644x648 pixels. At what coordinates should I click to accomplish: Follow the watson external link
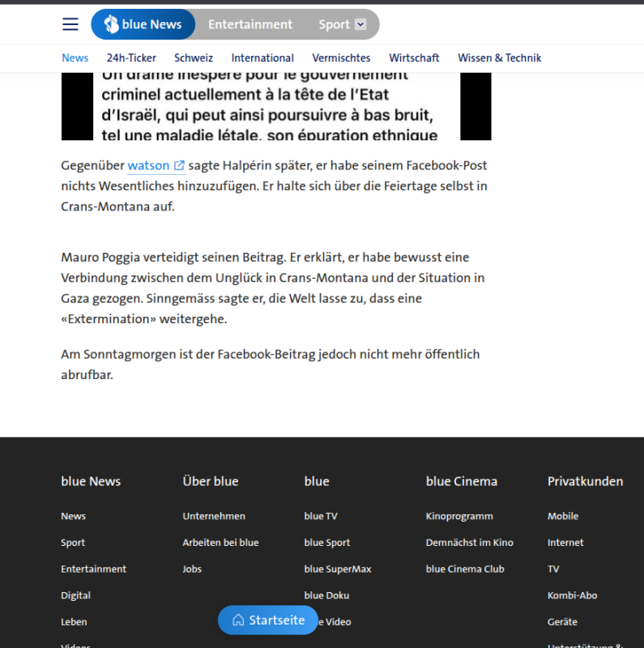148,165
